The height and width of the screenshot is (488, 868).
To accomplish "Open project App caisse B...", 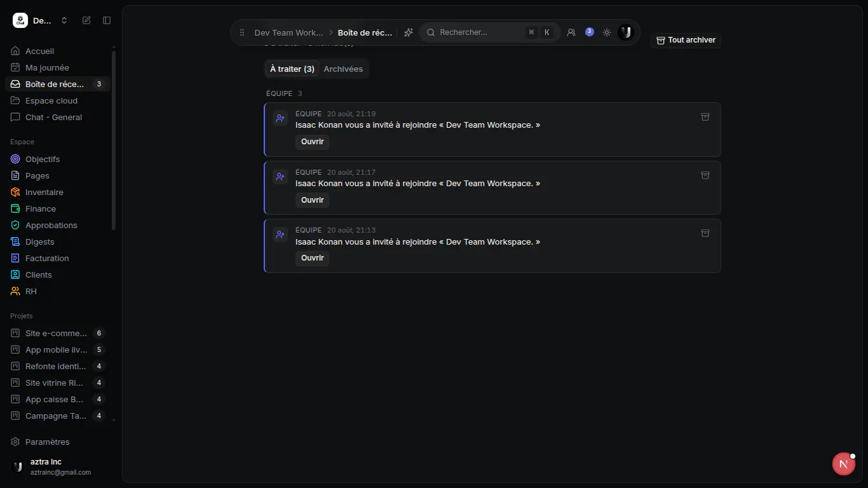I will 58,399.
